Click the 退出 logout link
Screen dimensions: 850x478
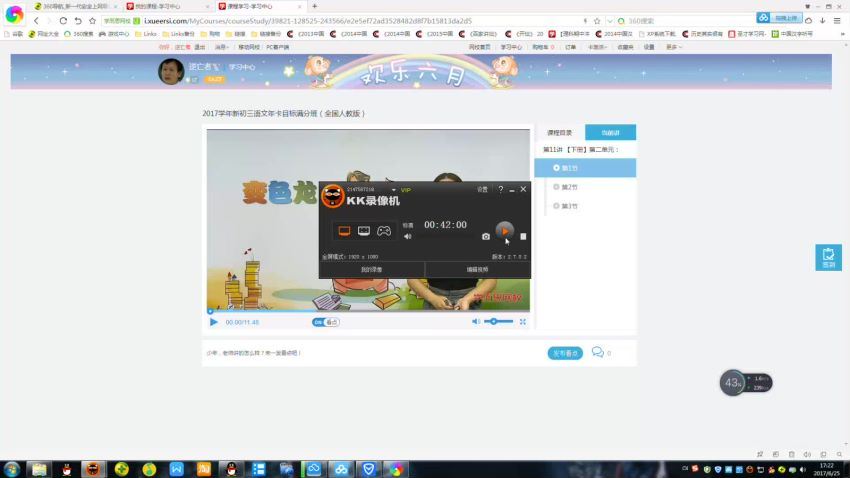[x=200, y=47]
